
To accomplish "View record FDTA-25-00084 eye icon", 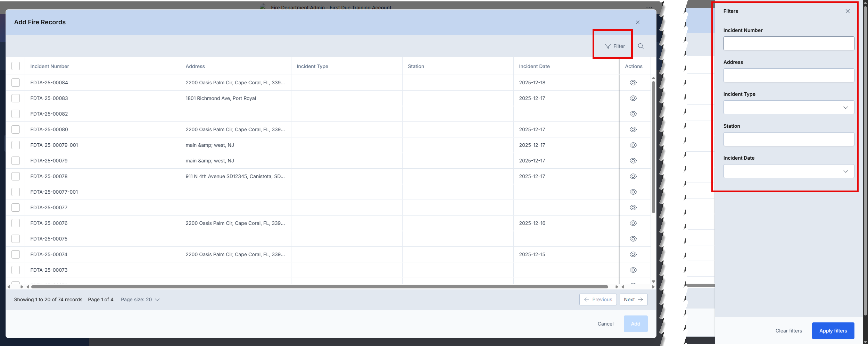I will 633,83.
